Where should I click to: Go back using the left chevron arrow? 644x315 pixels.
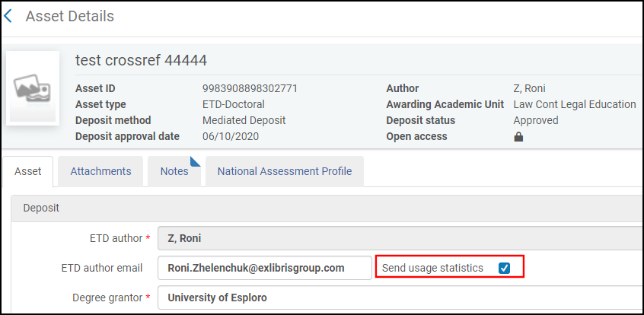pos(8,16)
